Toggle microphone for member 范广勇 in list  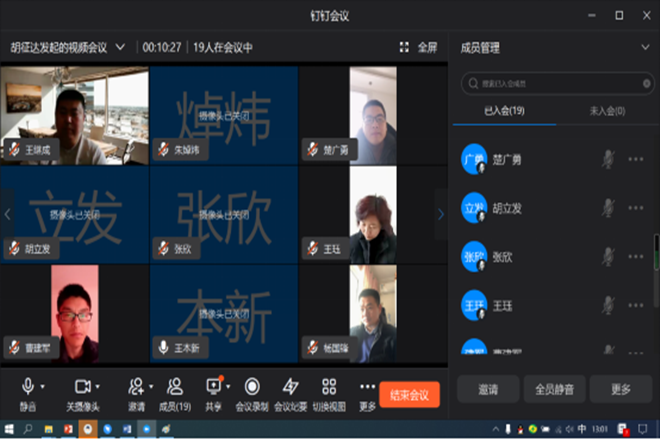pyautogui.click(x=607, y=159)
